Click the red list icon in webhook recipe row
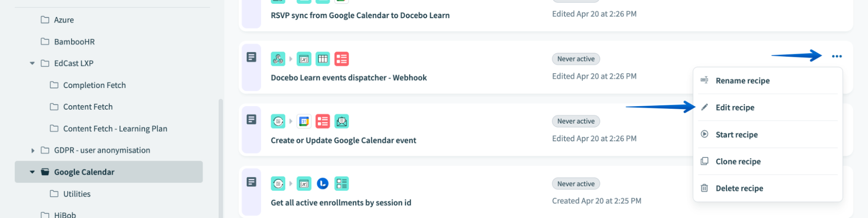This screenshot has height=218, width=868. (342, 59)
